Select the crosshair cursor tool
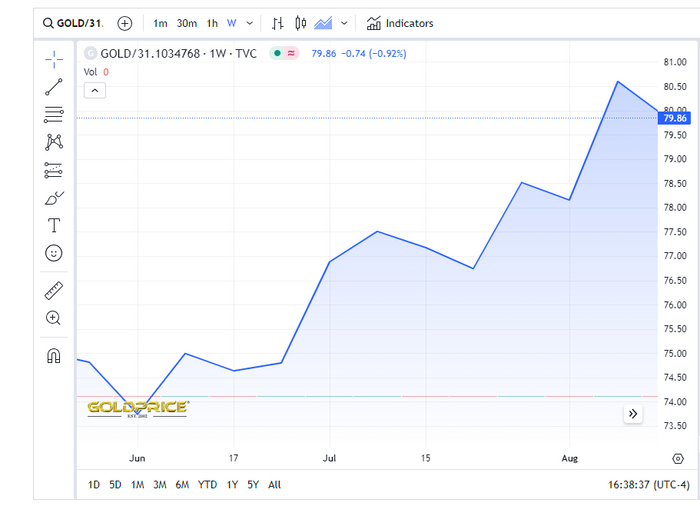The height and width of the screenshot is (506, 700). coord(54,60)
